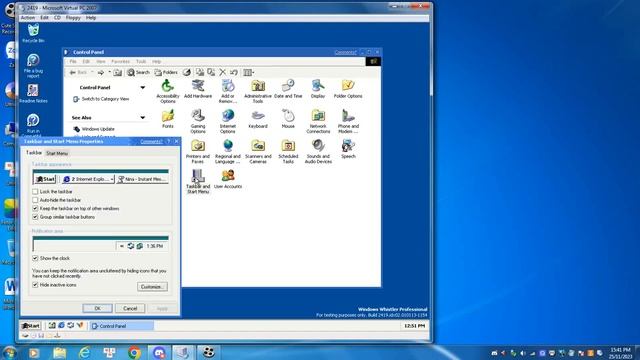Open Printers and Faxes icon
Viewport: 640px width, 360px height.
(x=198, y=151)
